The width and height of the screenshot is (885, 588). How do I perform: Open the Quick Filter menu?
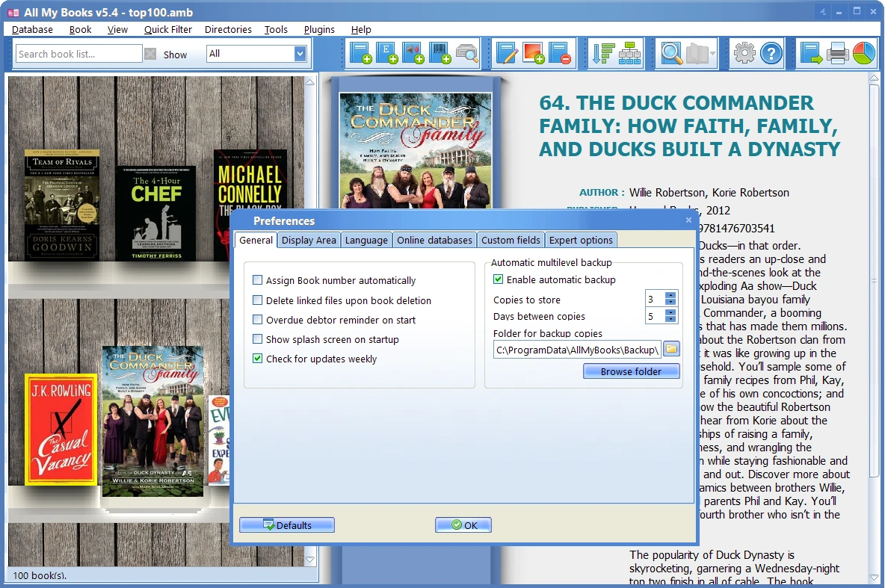point(167,29)
